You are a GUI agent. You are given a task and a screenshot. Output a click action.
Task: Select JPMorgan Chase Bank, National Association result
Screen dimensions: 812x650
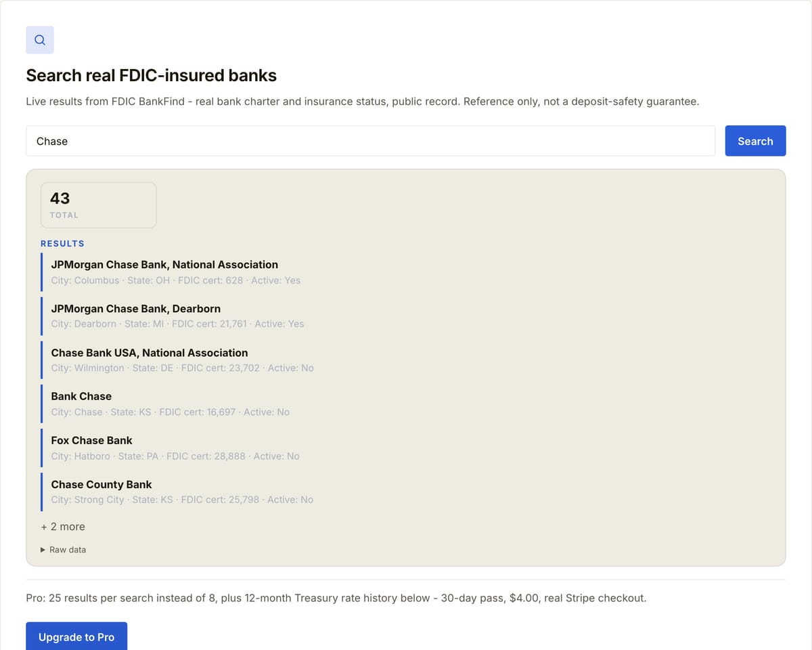pos(164,265)
